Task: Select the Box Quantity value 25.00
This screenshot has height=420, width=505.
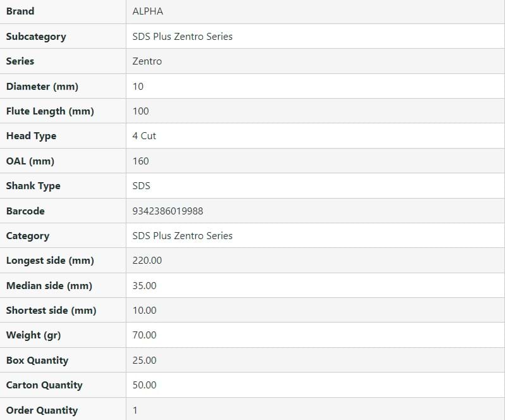Action: 144,361
